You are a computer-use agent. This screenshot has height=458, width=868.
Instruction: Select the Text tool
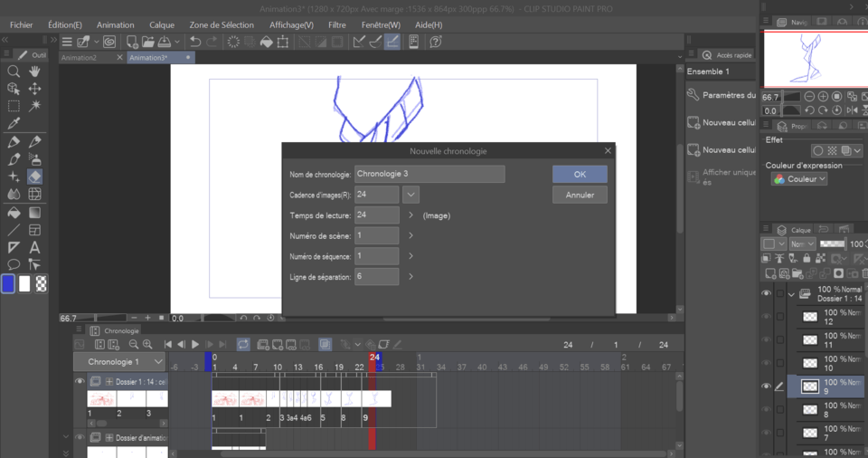(34, 247)
